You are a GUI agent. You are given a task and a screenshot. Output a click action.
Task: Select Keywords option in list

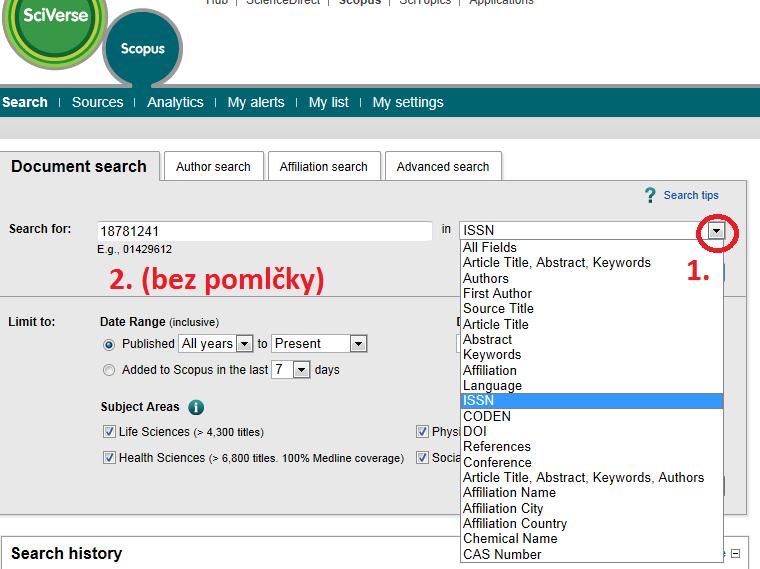click(591, 355)
